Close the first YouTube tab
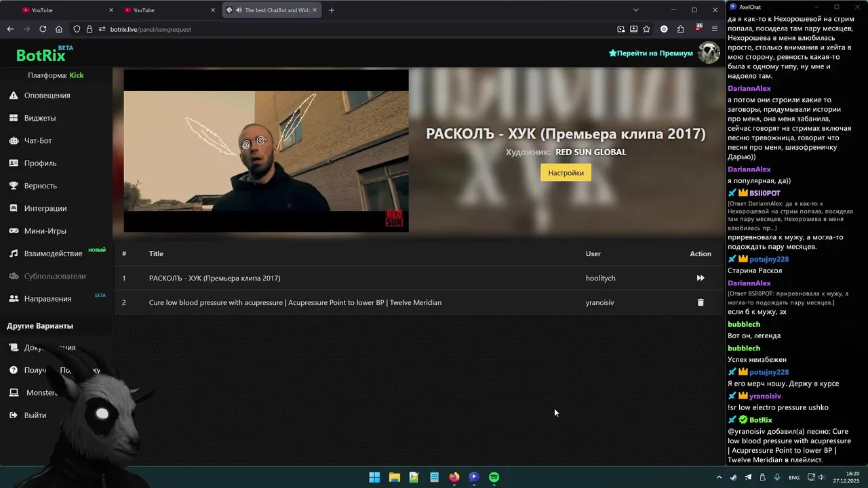 point(111,10)
